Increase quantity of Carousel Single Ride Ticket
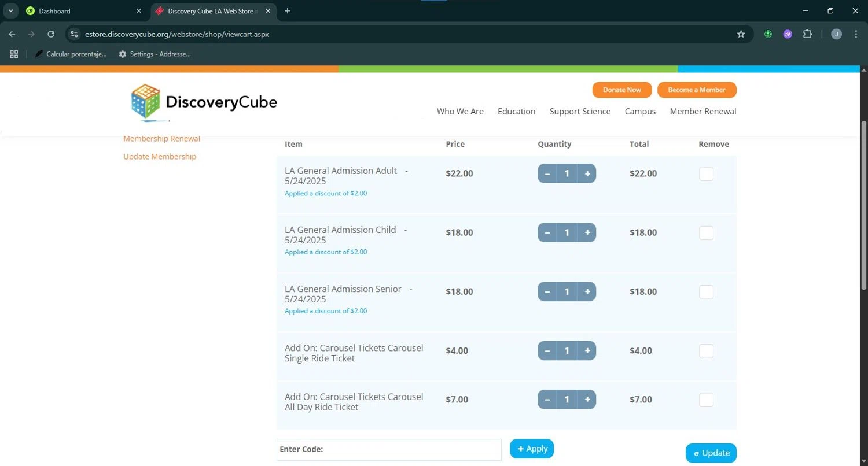Screen dimensions: 868x466 pos(587,350)
